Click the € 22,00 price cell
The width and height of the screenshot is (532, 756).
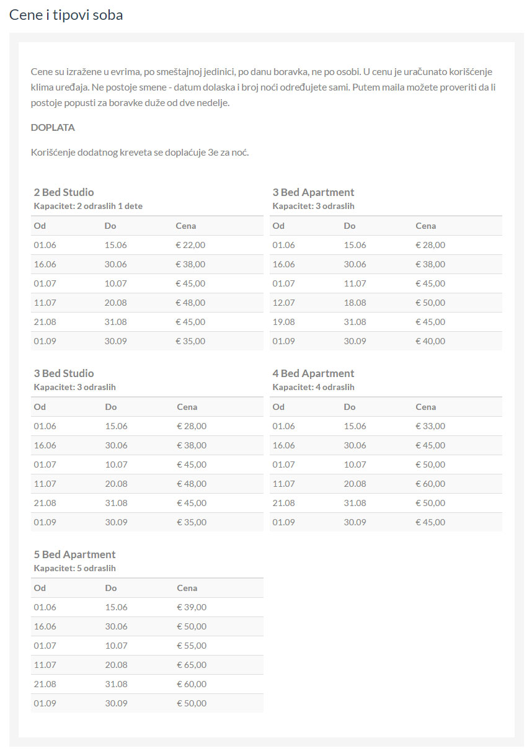point(190,245)
